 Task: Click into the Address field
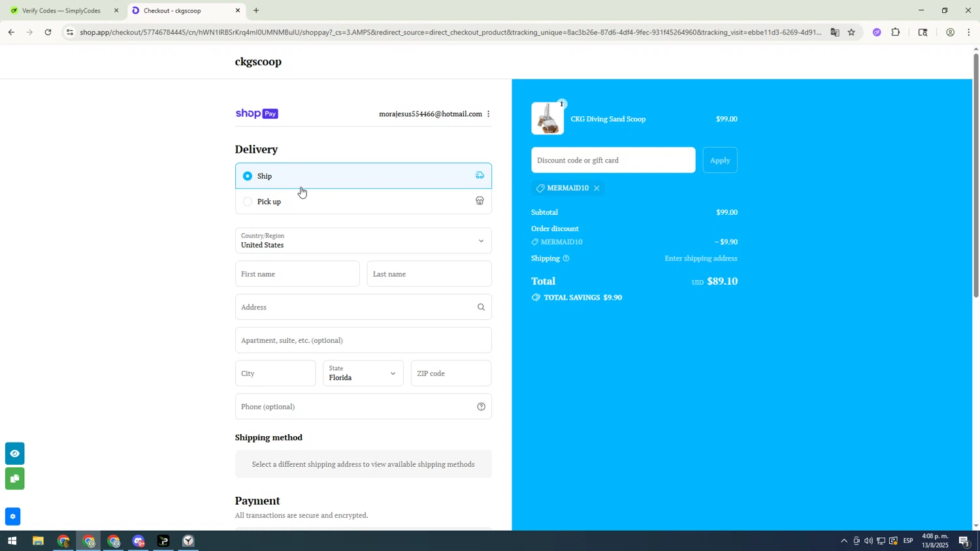363,307
